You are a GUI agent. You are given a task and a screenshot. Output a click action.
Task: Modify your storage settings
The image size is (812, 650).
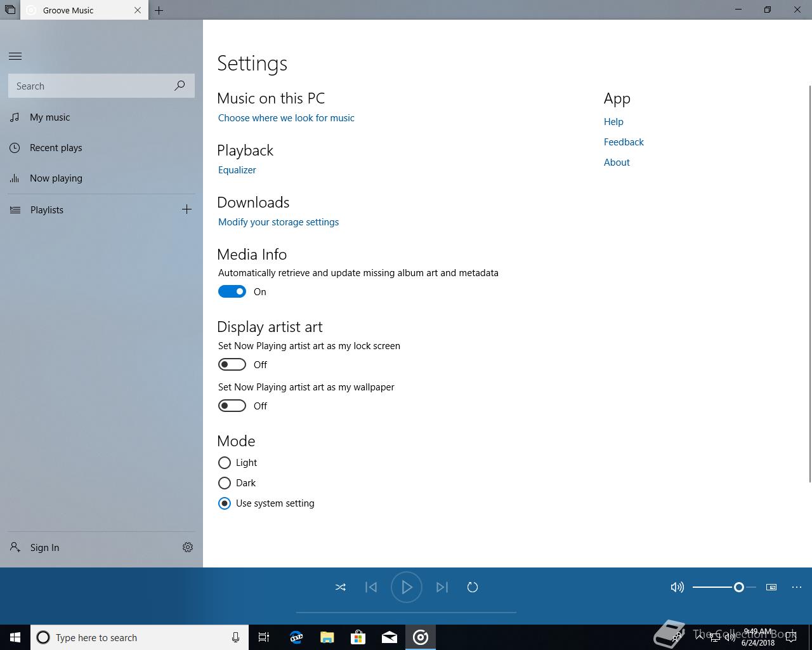(x=278, y=222)
